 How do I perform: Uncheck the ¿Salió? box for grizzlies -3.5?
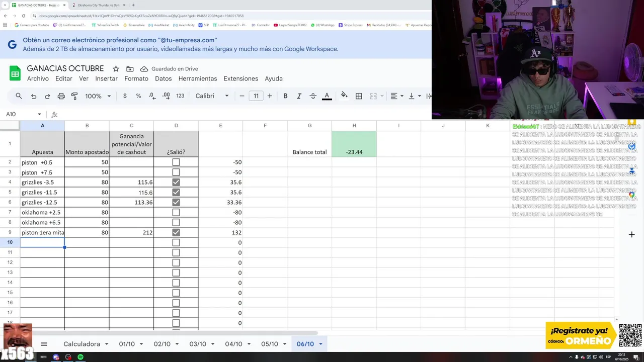(x=176, y=183)
